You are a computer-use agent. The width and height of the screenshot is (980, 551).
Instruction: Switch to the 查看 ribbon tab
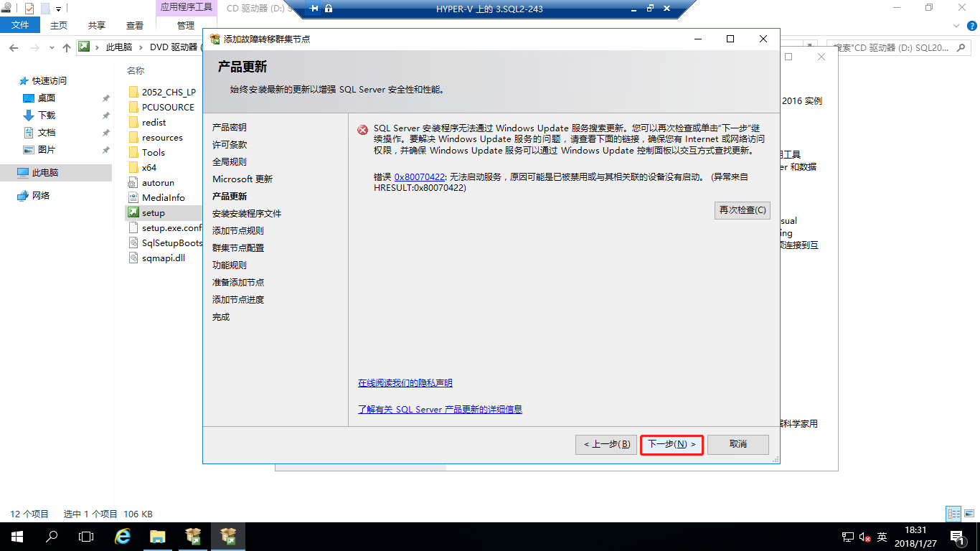tap(135, 25)
